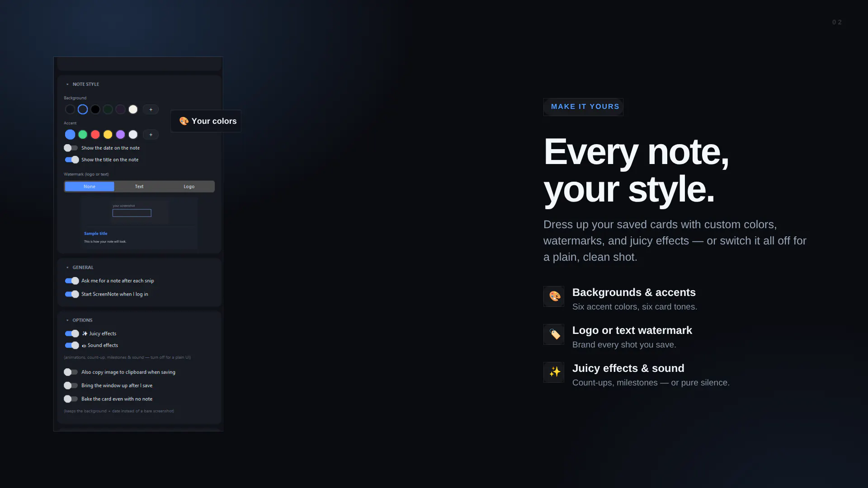868x488 pixels.
Task: Pick the dark green Background swatch
Action: pyautogui.click(x=108, y=109)
